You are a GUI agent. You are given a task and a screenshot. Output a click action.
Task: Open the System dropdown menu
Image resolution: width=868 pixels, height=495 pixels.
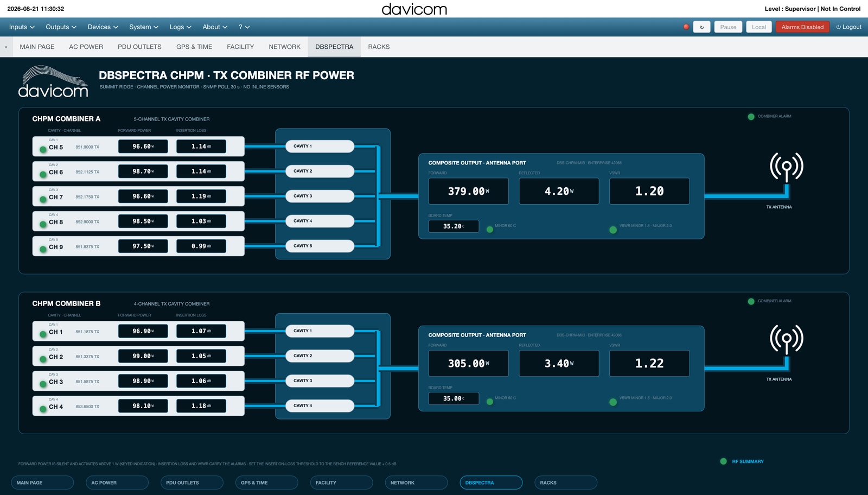144,27
